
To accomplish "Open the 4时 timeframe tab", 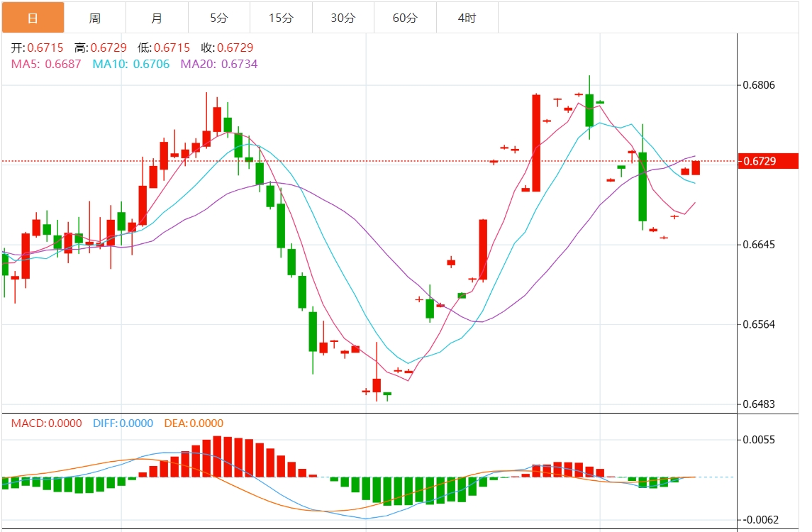I will click(x=467, y=18).
